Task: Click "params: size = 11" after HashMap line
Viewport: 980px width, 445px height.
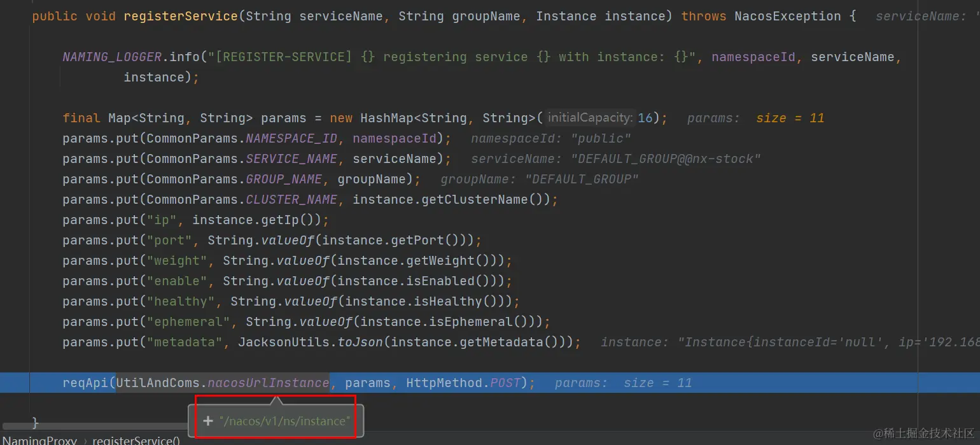Action: click(x=755, y=118)
